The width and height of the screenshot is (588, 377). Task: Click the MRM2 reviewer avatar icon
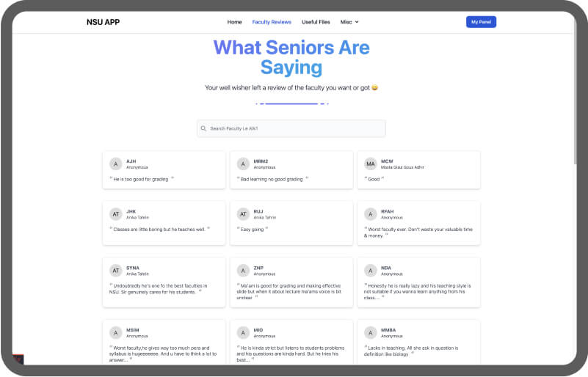(243, 164)
